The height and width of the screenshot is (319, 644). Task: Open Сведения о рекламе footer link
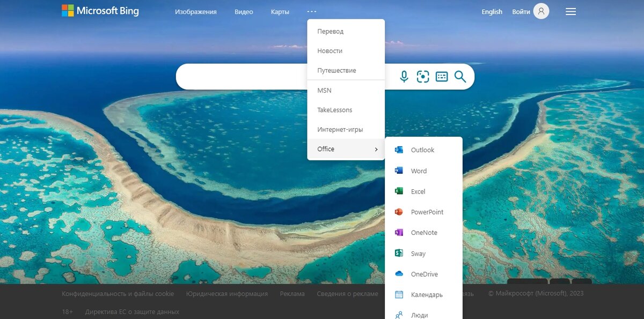point(347,294)
